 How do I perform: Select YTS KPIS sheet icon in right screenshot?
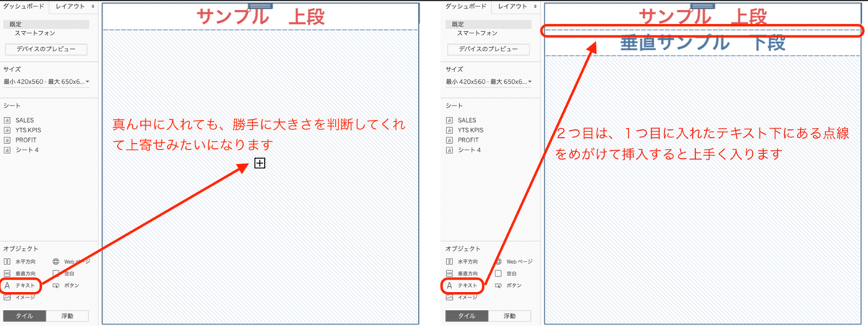pyautogui.click(x=449, y=129)
